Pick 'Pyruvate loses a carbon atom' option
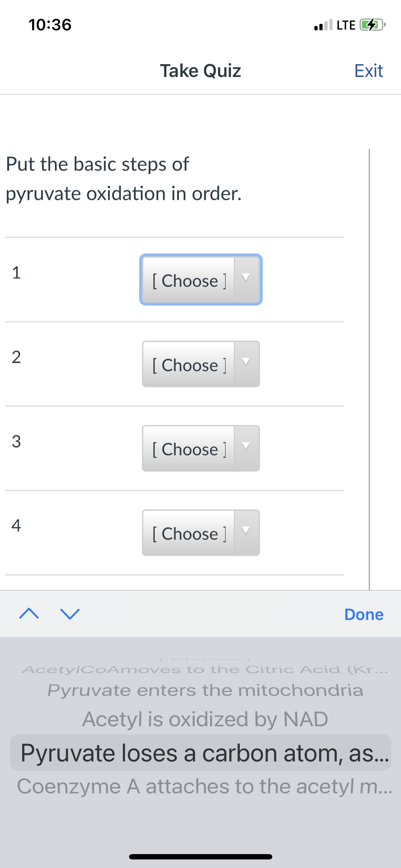 201,753
